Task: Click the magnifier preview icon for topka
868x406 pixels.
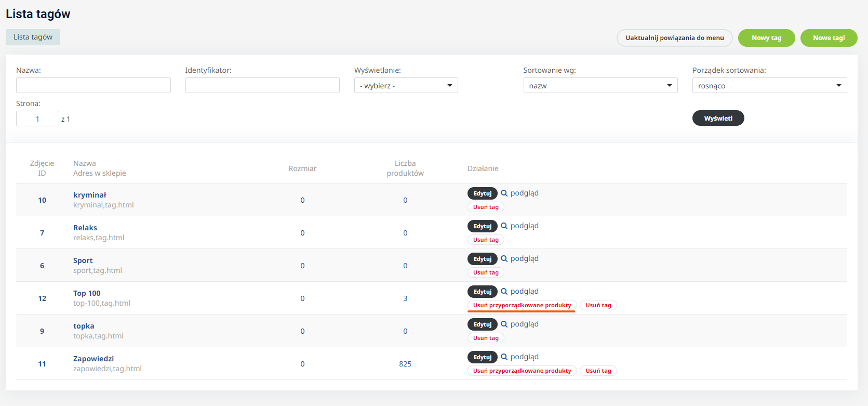Action: click(504, 324)
